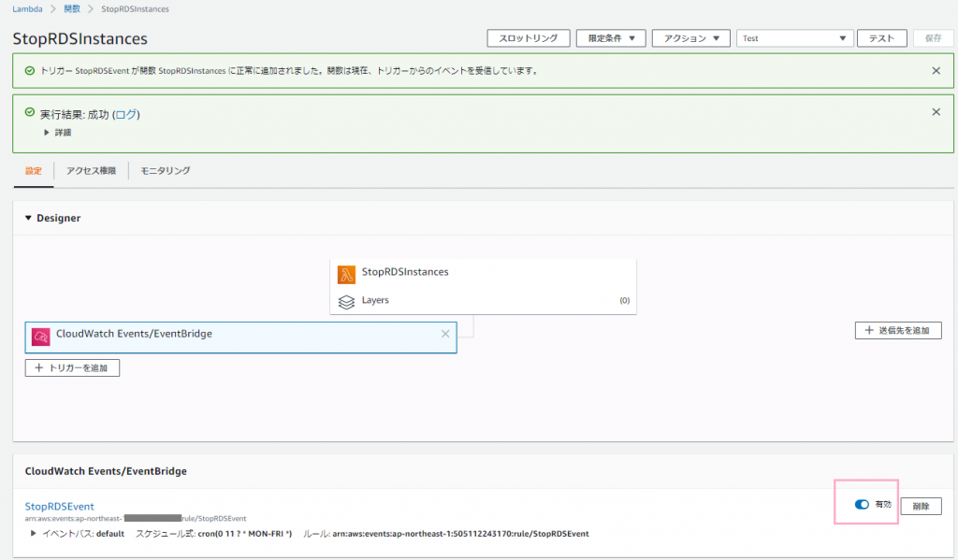Click the cron(0 11 ? * MON-FRI *) schedule expression
958x560 pixels.
[x=245, y=534]
